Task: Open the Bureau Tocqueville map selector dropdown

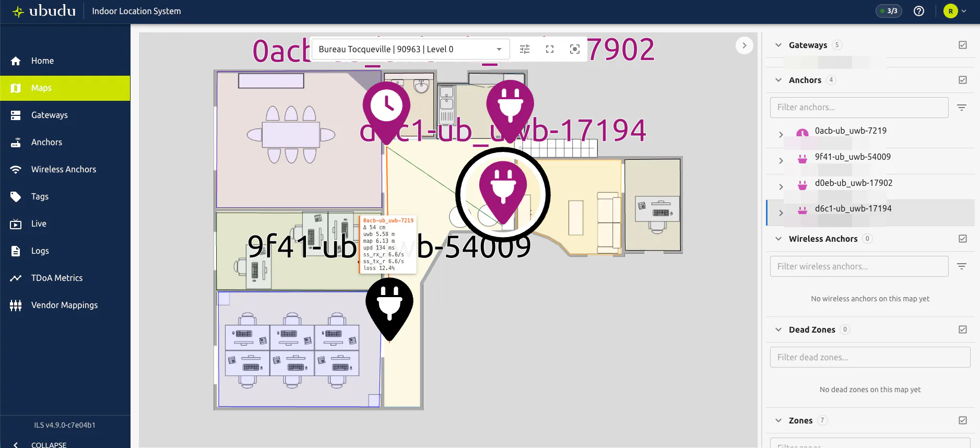Action: tap(410, 49)
